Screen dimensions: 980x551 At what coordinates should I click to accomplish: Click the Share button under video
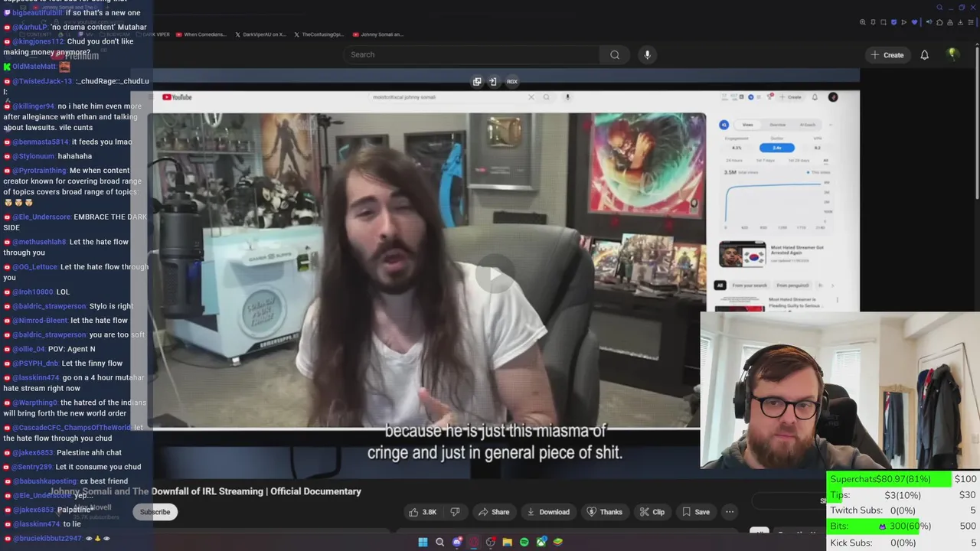[493, 512]
